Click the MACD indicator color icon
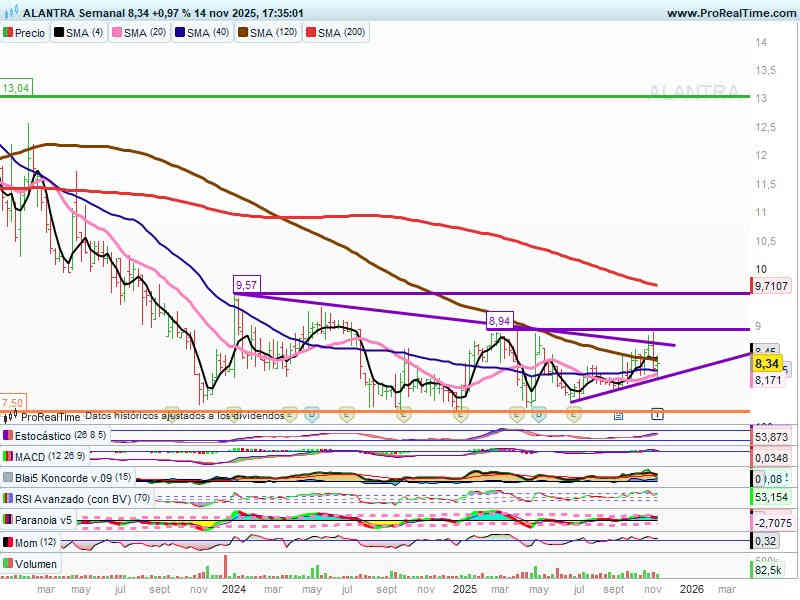800x600 pixels. (x=8, y=456)
